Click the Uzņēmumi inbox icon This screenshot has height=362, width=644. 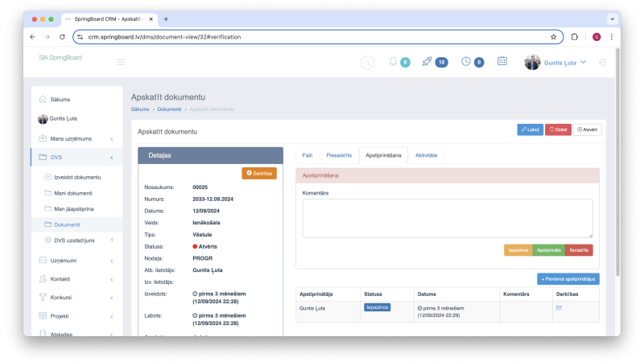[43, 260]
